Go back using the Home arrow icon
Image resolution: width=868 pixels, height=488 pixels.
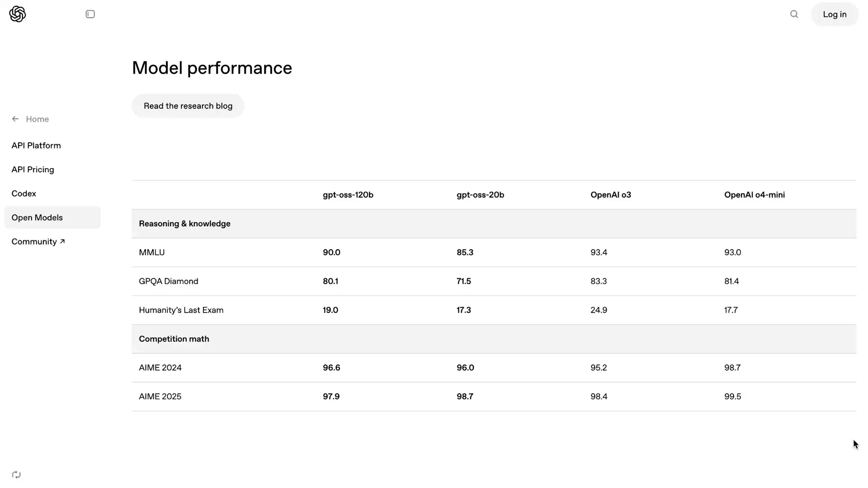pyautogui.click(x=15, y=119)
